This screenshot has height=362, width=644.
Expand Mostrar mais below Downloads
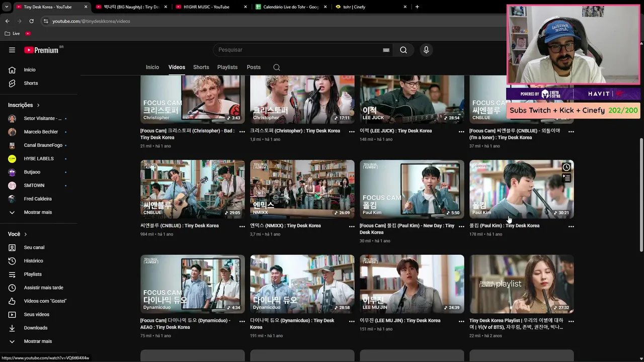point(39,341)
